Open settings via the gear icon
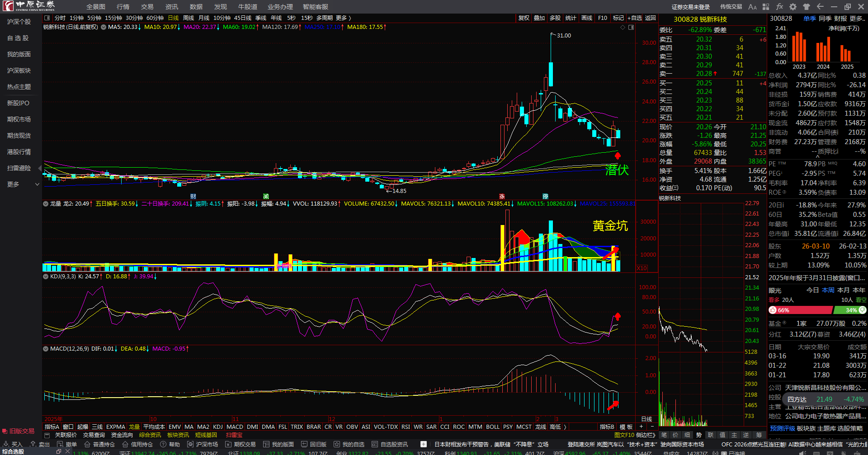868x455 pixels. 793,7
